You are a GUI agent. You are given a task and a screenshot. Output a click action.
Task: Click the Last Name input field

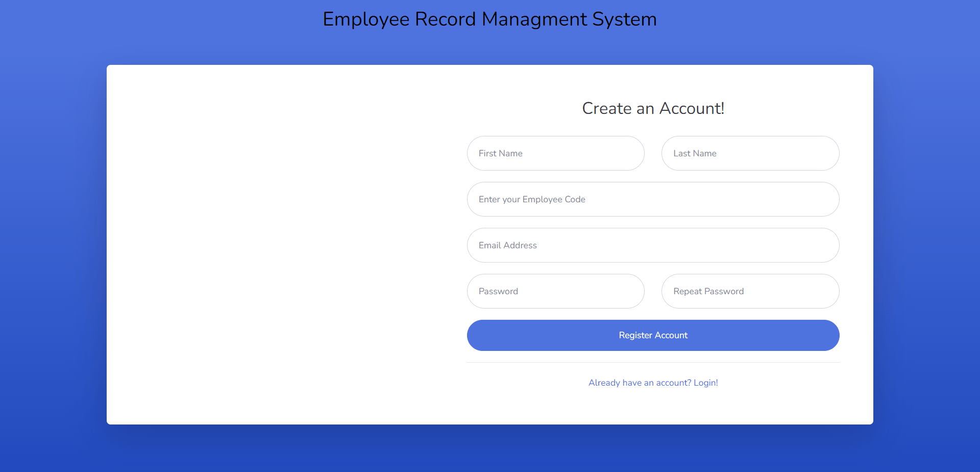pos(750,153)
